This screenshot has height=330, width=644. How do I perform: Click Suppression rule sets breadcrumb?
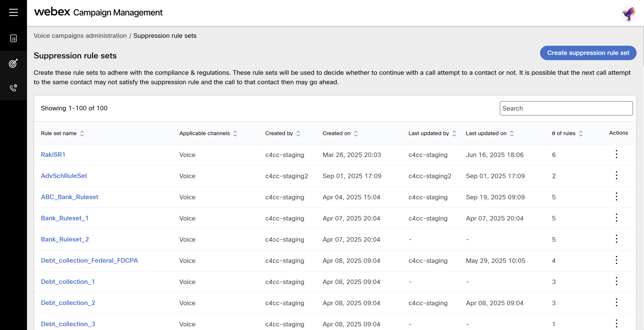[165, 36]
